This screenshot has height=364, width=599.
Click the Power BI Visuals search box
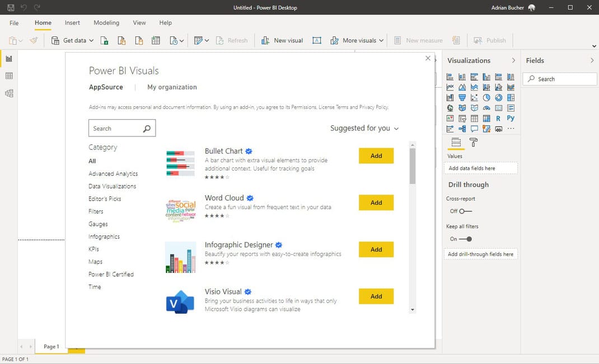[115, 129]
